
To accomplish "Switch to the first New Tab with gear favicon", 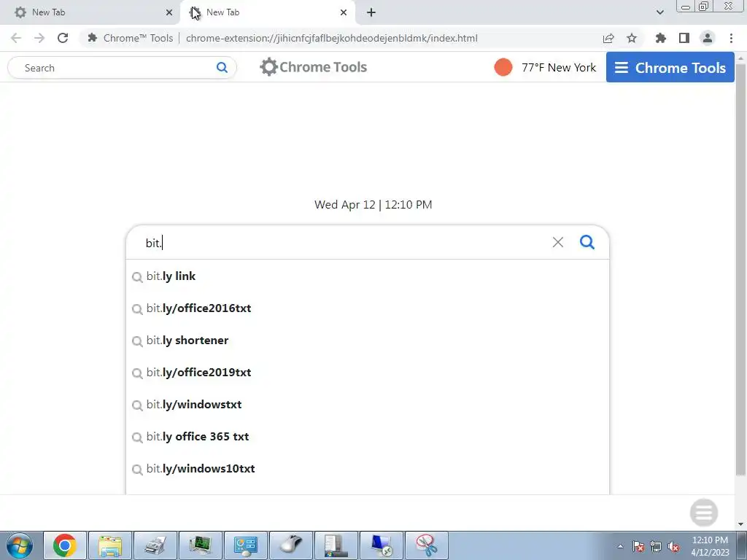I will 90,12.
